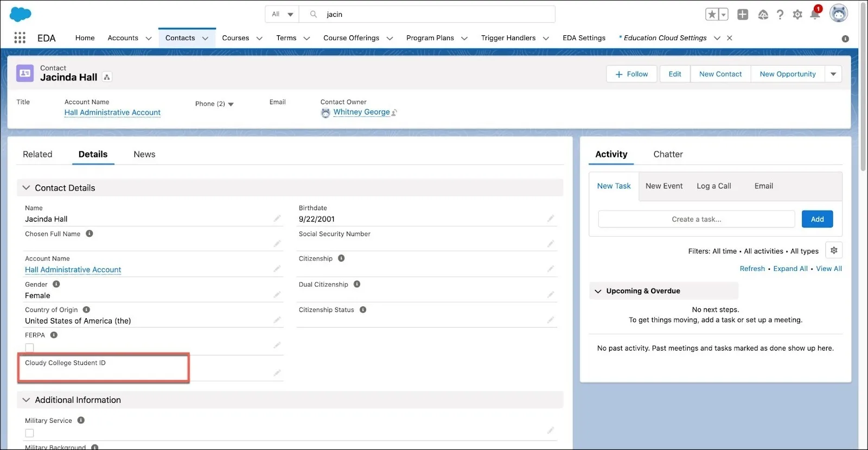Viewport: 868px width, 450px height.
Task: Edit the Birthdate field pencil icon
Action: click(x=551, y=218)
